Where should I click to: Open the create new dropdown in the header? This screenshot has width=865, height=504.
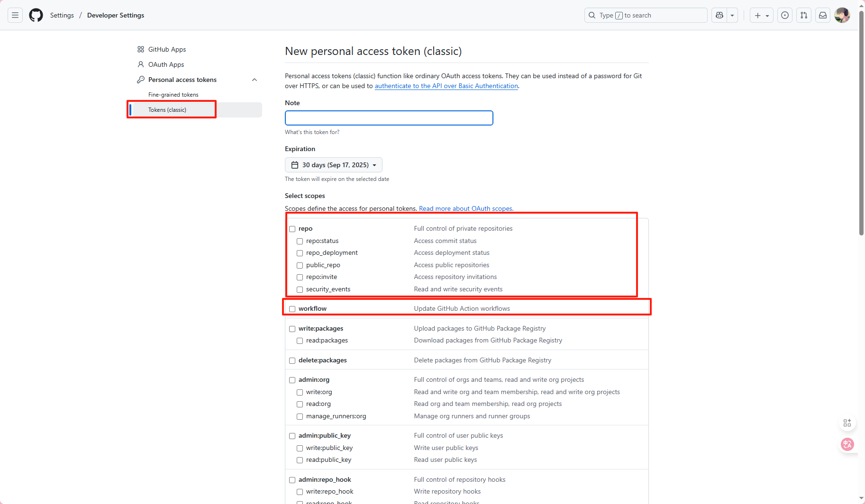click(761, 15)
